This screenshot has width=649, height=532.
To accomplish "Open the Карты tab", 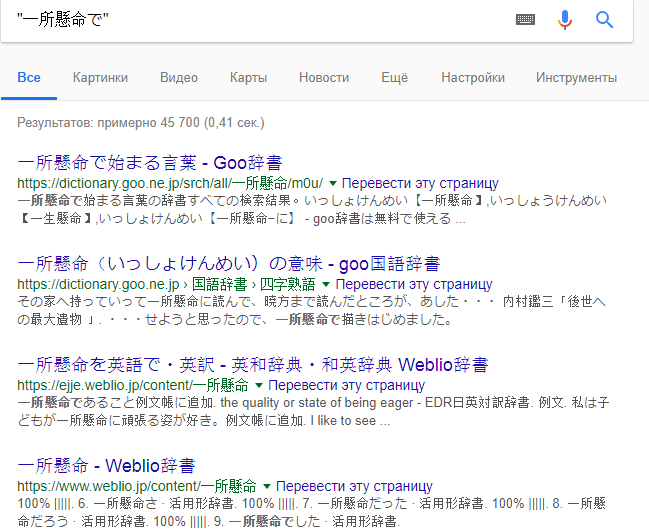I will point(248,77).
